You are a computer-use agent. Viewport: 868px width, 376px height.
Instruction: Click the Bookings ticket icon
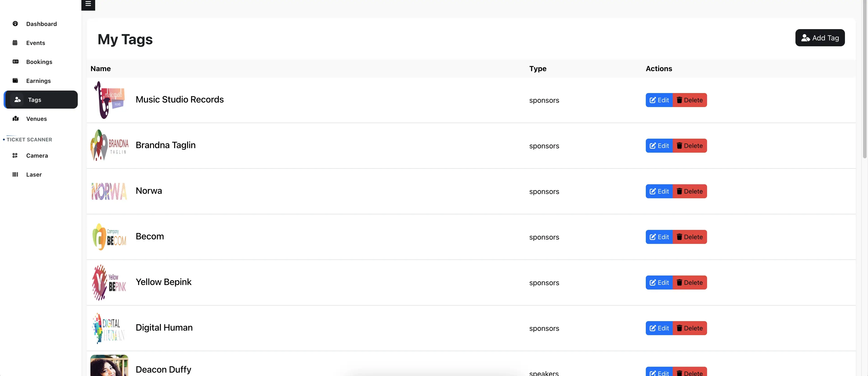point(16,62)
